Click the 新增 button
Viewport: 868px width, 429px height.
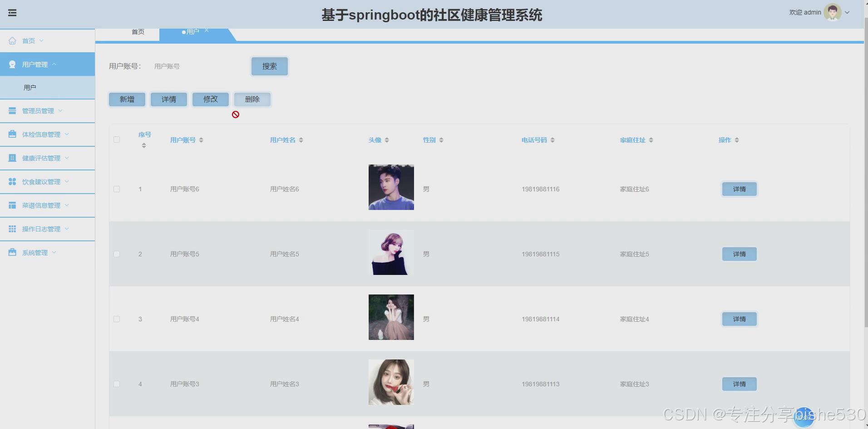[x=127, y=99]
